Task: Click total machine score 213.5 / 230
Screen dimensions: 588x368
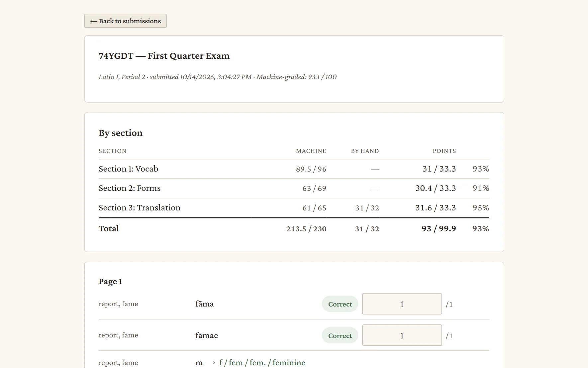Action: click(306, 229)
